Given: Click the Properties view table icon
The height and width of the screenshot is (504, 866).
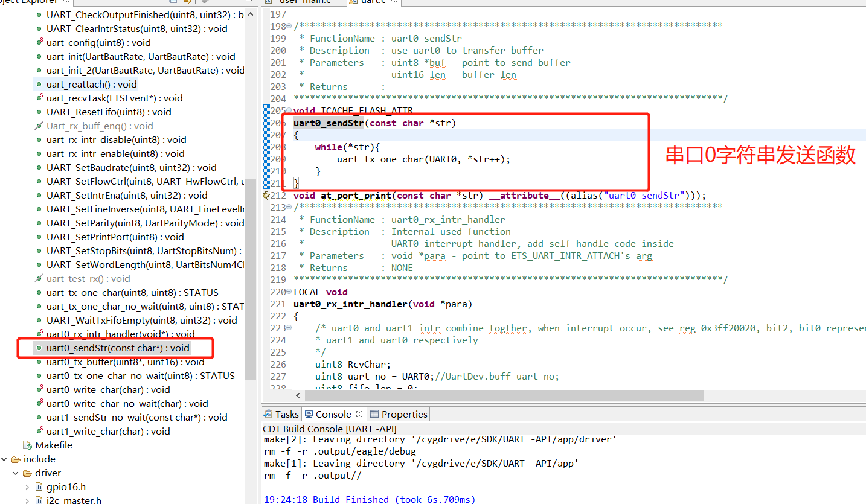Looking at the screenshot, I should click(x=374, y=414).
